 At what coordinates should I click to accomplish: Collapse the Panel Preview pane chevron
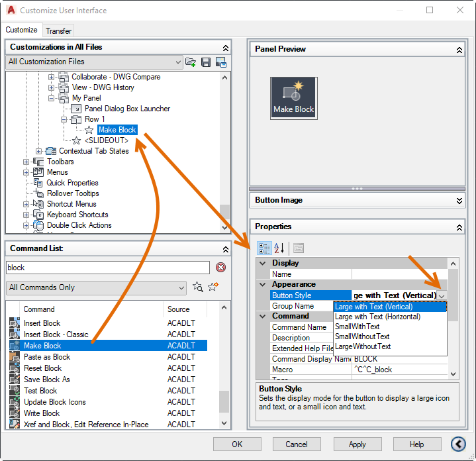(x=459, y=50)
